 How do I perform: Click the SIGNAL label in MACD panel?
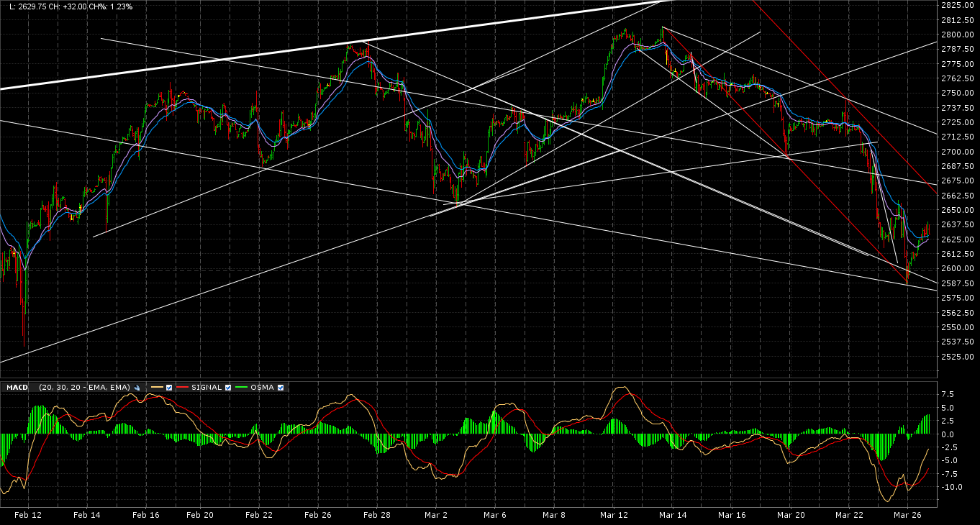(x=207, y=388)
